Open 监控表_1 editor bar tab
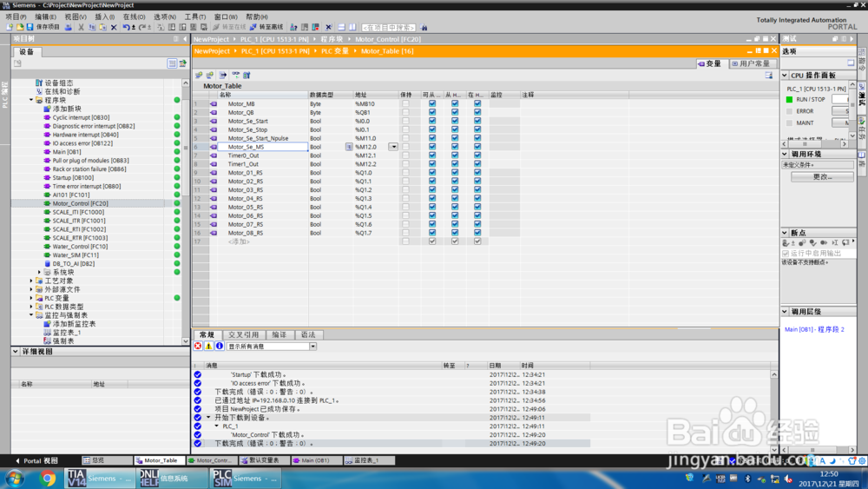 click(369, 460)
